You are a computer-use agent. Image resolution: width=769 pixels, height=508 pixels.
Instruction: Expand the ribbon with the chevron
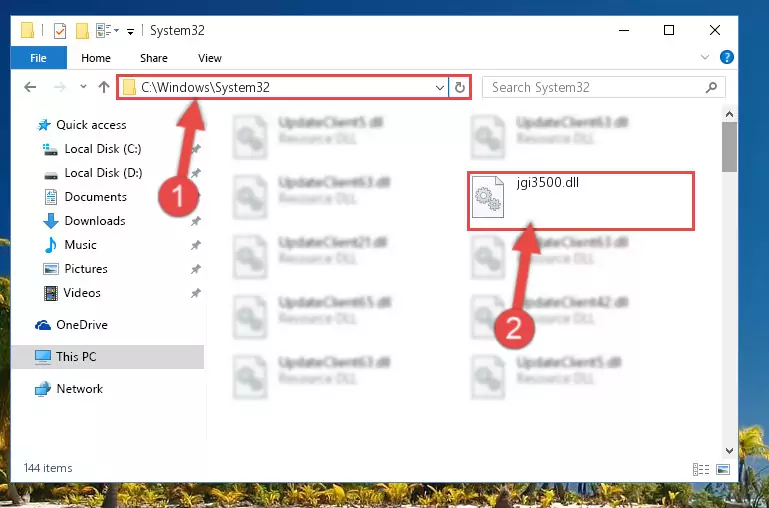(x=705, y=57)
